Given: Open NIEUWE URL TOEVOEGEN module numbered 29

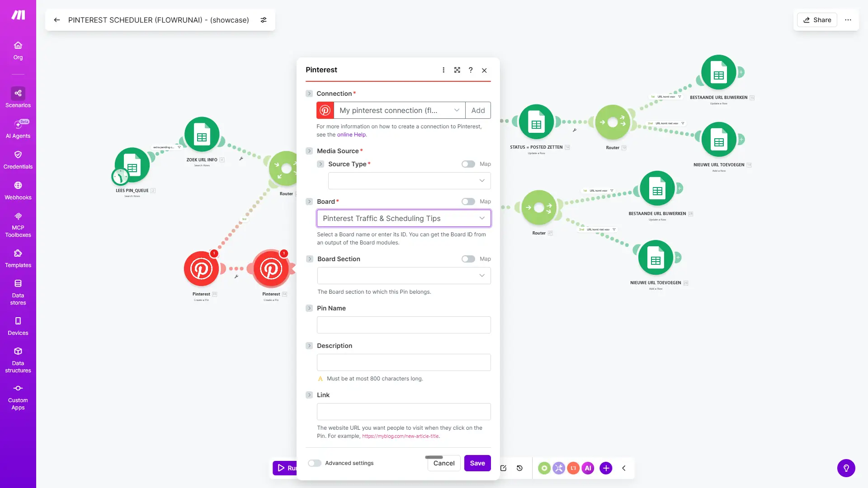Looking at the screenshot, I should [656, 258].
